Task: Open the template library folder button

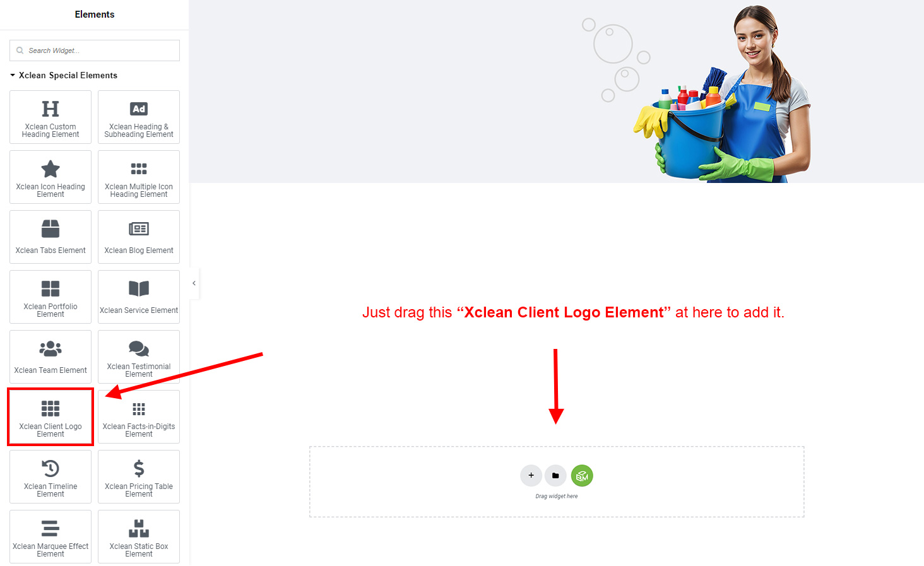Action: click(x=555, y=476)
